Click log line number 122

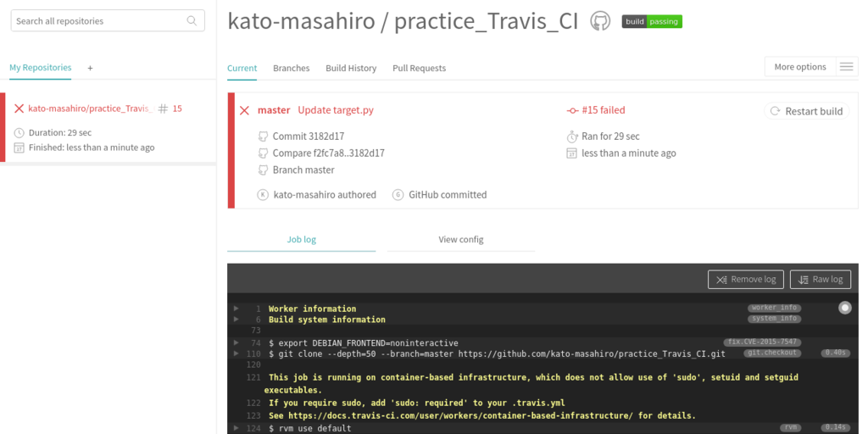tap(253, 403)
